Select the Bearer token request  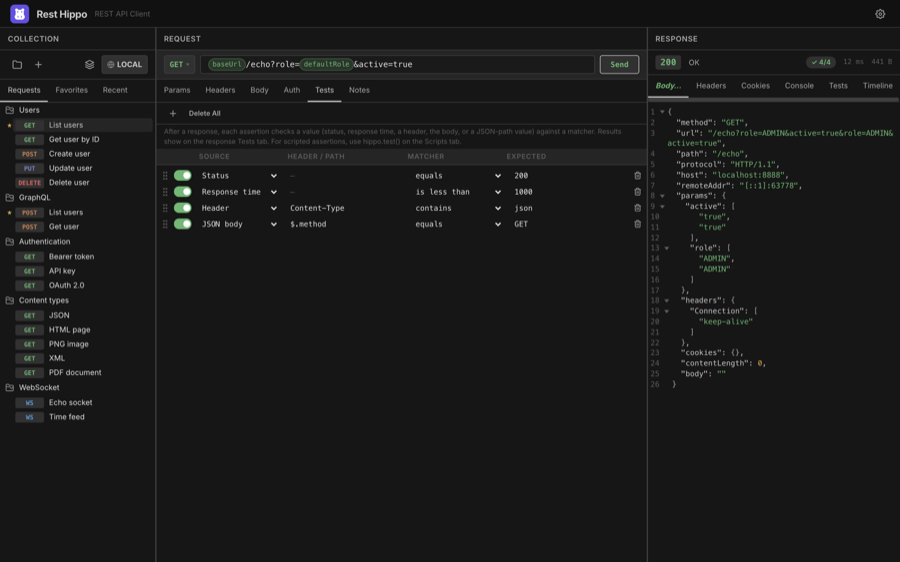[x=77, y=257]
